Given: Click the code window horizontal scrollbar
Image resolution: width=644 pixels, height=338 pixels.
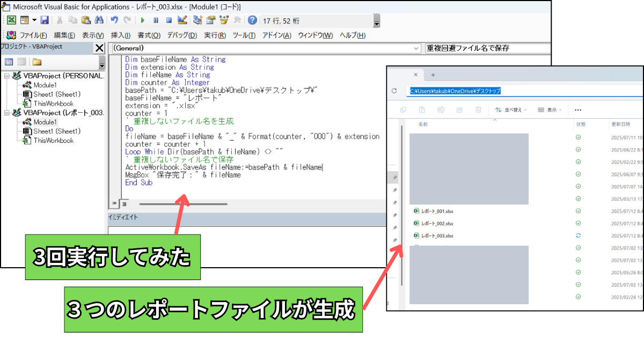Looking at the screenshot, I should pos(184,204).
